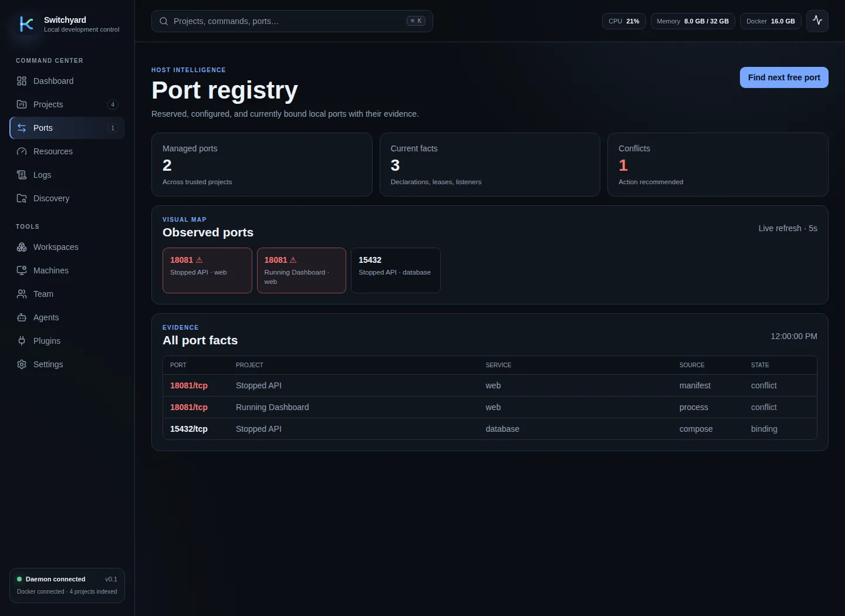Open Workspaces tool
845x616 pixels.
click(x=67, y=247)
